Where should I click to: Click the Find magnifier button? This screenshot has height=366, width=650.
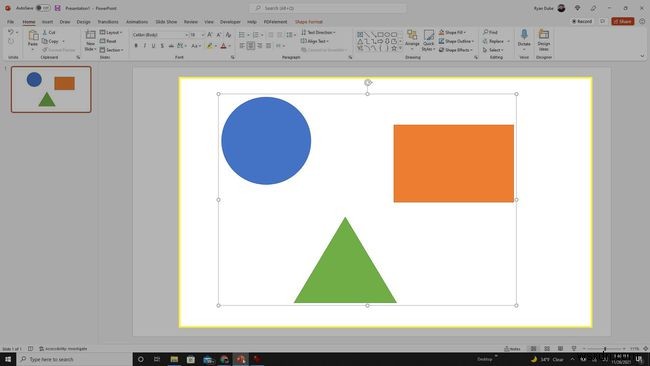coord(490,32)
